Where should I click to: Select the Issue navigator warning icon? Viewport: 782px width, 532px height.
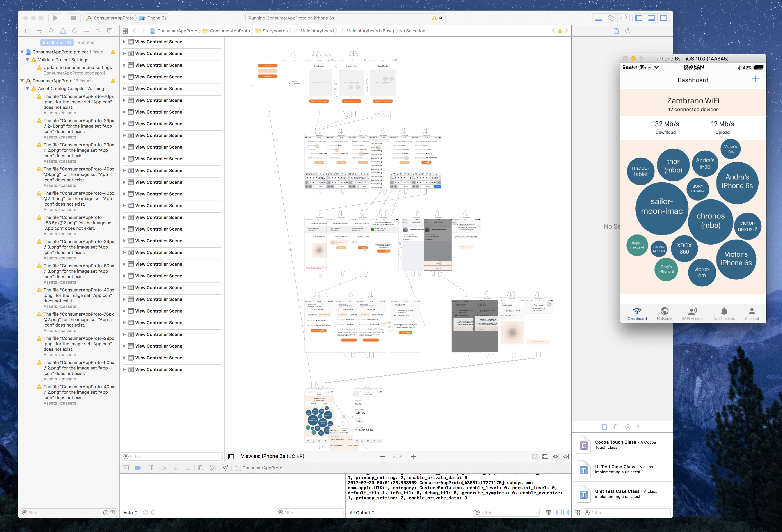63,31
